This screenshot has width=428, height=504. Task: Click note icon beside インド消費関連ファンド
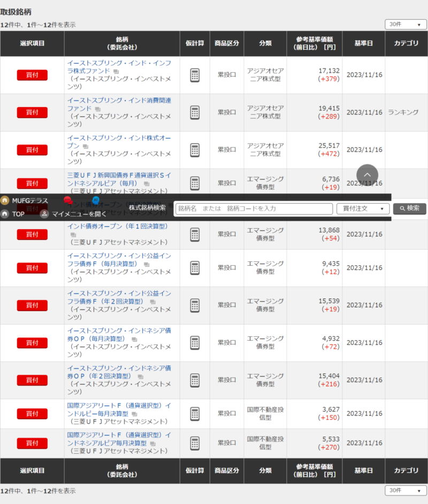point(98,109)
